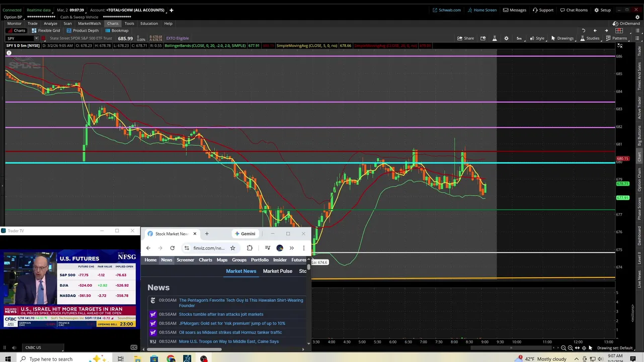Screen dimensions: 644x362
Task: Open 'JPMorgan: Gold set for risk premium' article
Action: point(232,323)
